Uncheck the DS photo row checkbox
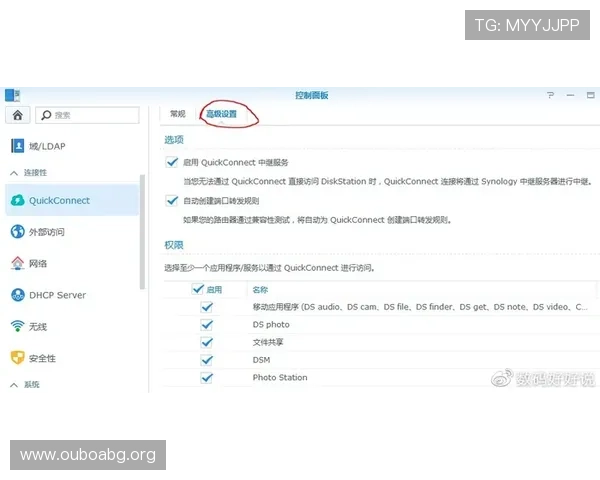 point(207,325)
